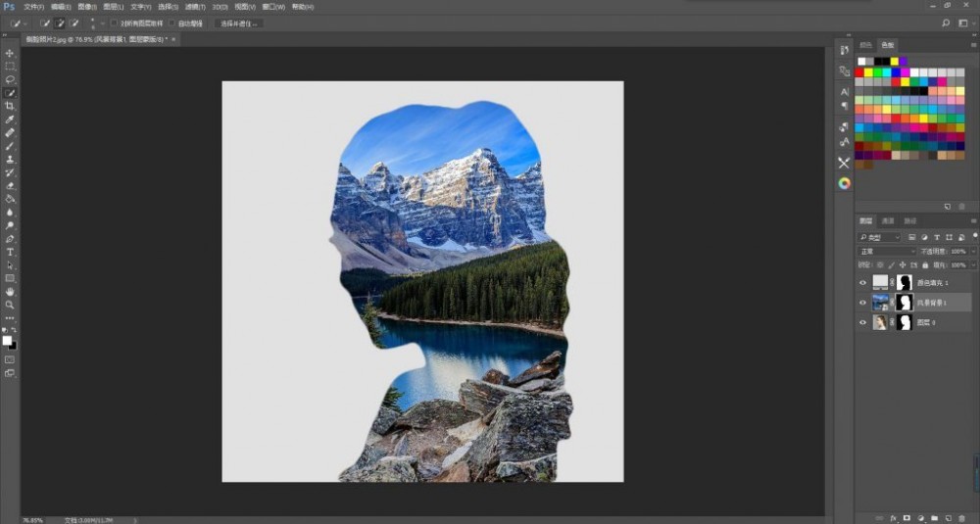Select the Hand tool
Image resolution: width=980 pixels, height=524 pixels.
coord(10,291)
